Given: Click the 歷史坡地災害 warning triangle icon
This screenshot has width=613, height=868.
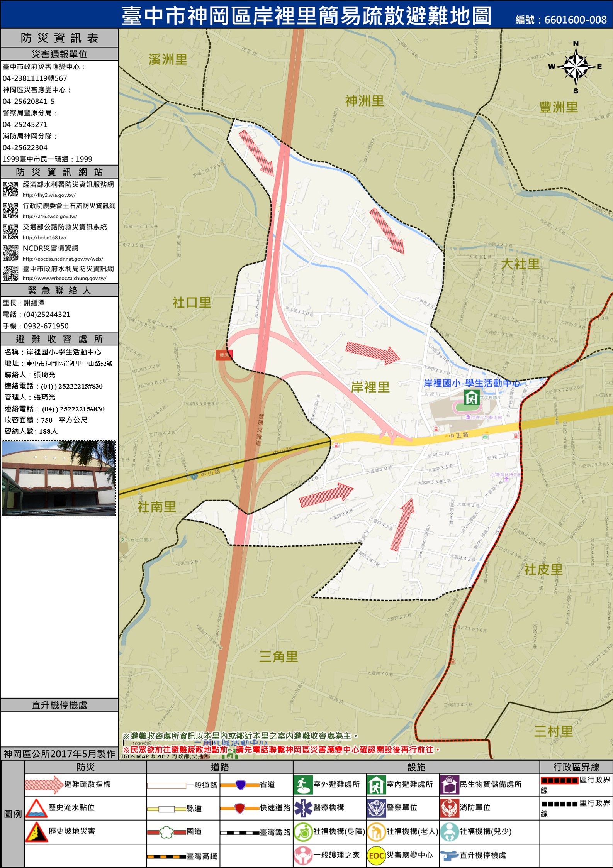Looking at the screenshot, I should [x=36, y=832].
